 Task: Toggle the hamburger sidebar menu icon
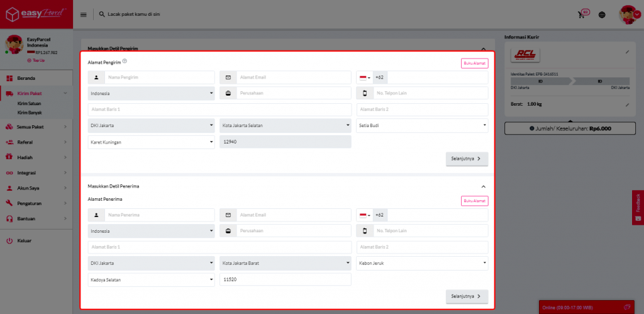click(x=84, y=14)
